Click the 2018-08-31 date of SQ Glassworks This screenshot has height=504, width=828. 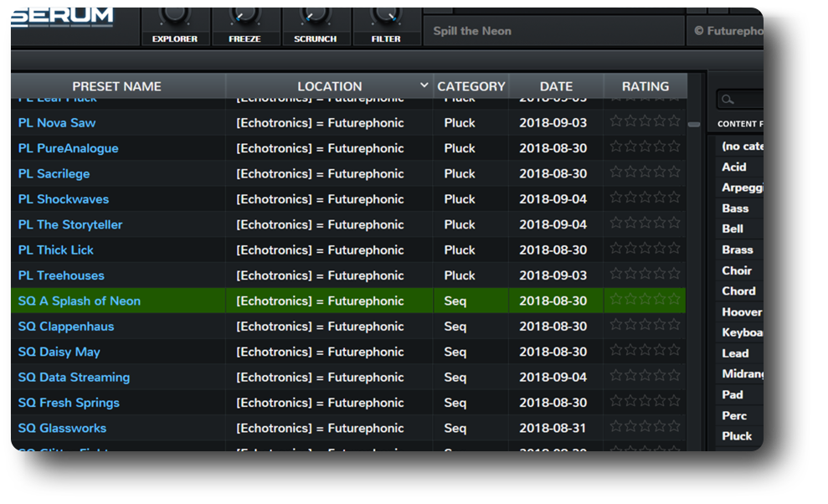(553, 428)
